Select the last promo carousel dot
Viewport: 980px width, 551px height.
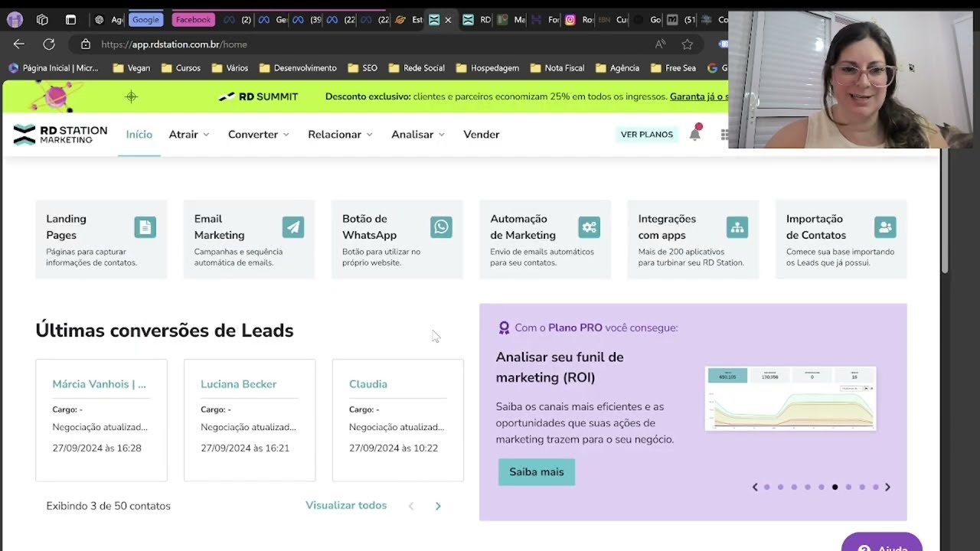click(876, 487)
